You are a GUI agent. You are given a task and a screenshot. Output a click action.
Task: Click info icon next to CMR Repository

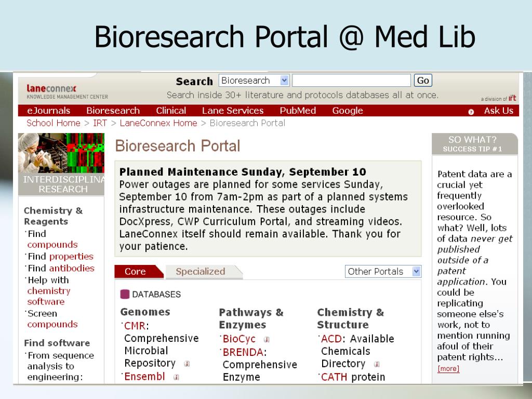point(187,364)
